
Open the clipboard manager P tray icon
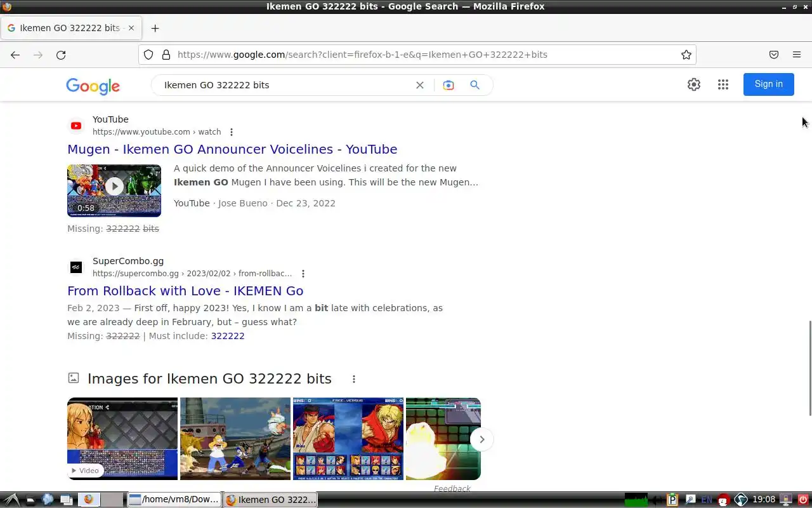pyautogui.click(x=672, y=500)
